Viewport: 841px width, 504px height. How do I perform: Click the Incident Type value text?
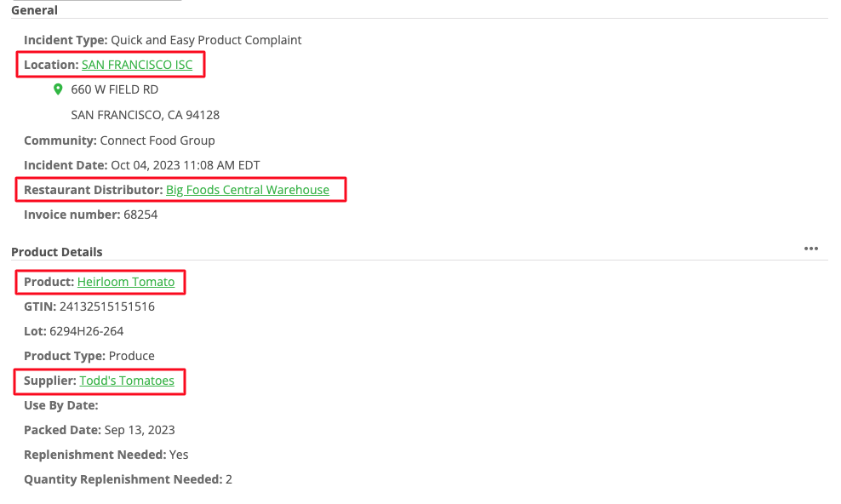(x=206, y=40)
